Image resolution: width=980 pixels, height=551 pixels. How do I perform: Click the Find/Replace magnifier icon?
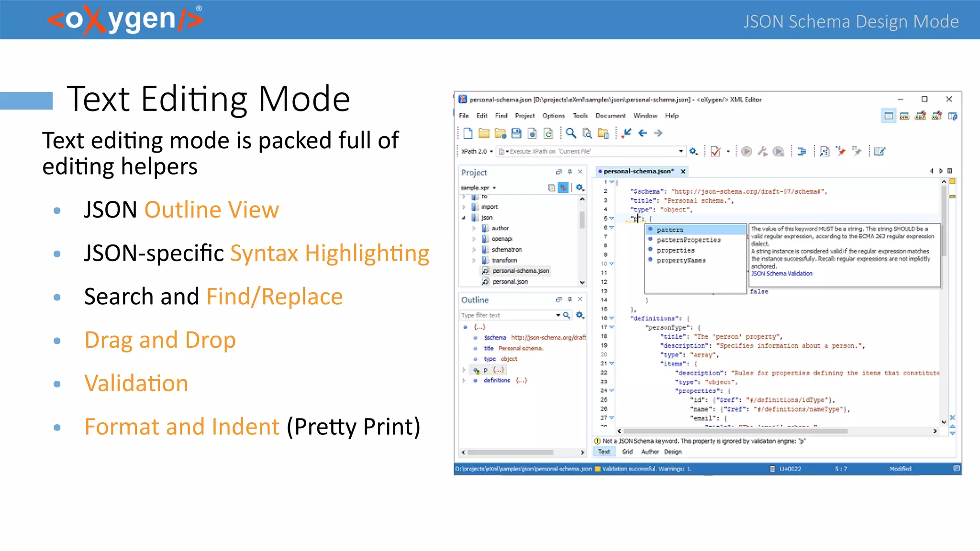click(x=570, y=133)
